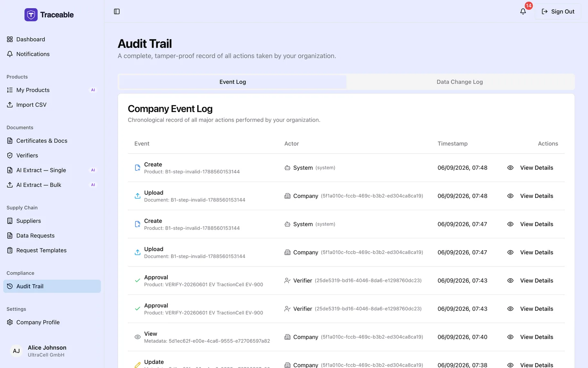Toggle the sidebar collapse icon
Viewport: 588px width, 368px height.
117,11
